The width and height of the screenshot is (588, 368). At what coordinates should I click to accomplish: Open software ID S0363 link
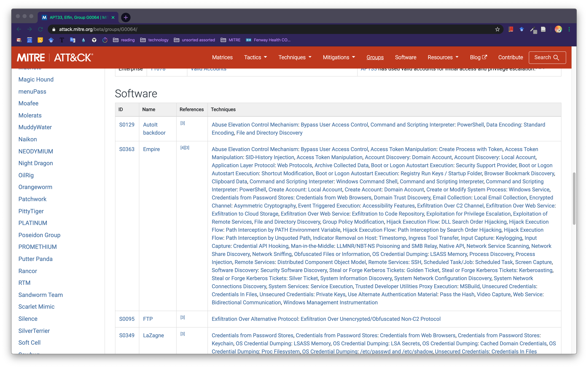click(127, 149)
